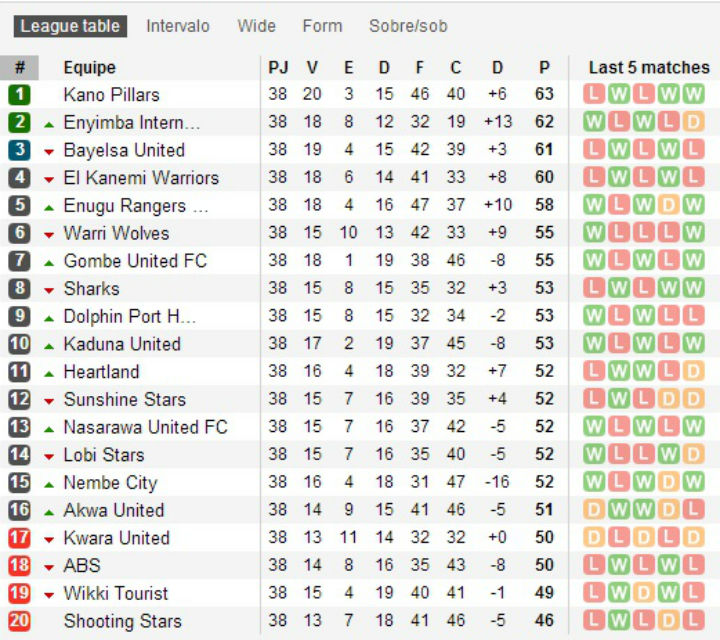Image resolution: width=720 pixels, height=640 pixels.
Task: Click the red position 20 badge
Action: [x=20, y=621]
